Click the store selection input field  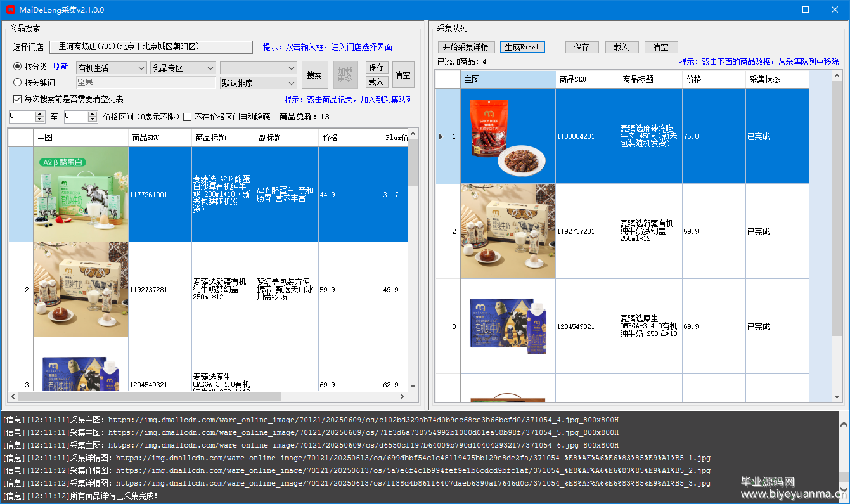pos(151,47)
